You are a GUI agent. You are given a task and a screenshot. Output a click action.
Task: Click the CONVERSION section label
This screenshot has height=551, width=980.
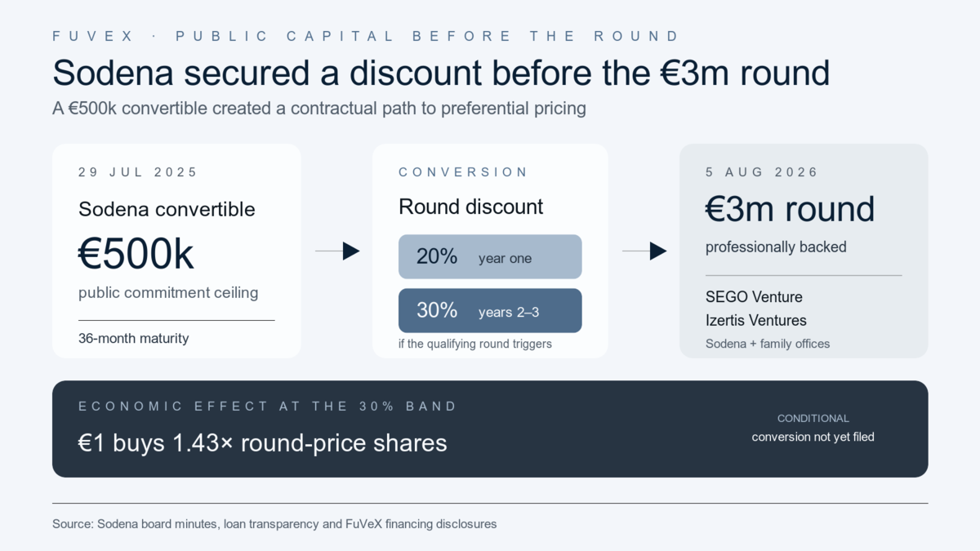pos(463,172)
